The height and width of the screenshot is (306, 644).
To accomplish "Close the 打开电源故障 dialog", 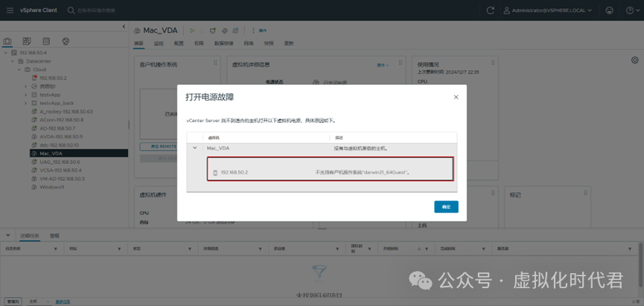I will pyautogui.click(x=456, y=98).
